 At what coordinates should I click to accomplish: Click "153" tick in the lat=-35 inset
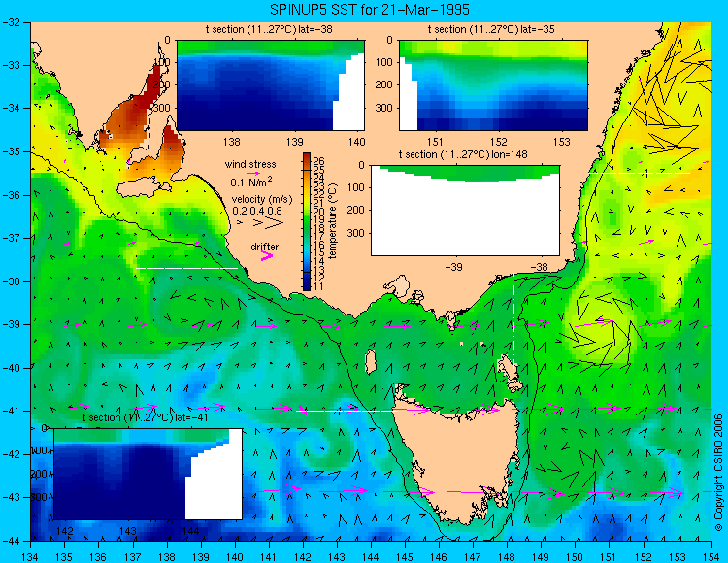(562, 142)
